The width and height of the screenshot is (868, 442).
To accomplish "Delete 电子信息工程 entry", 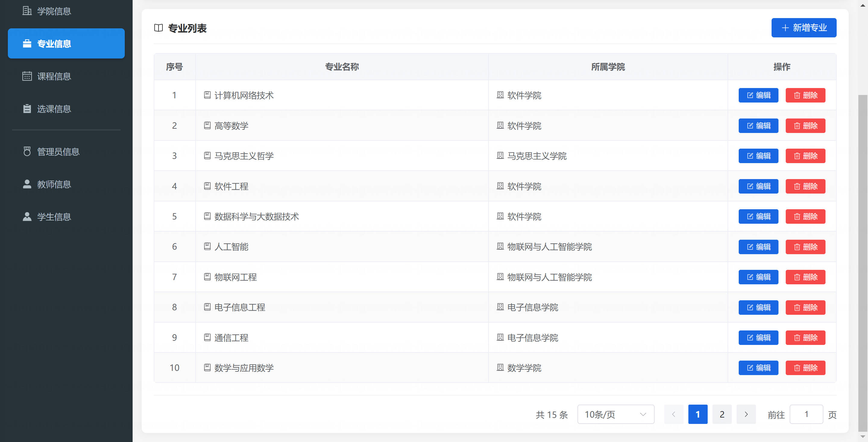I will [x=805, y=308].
